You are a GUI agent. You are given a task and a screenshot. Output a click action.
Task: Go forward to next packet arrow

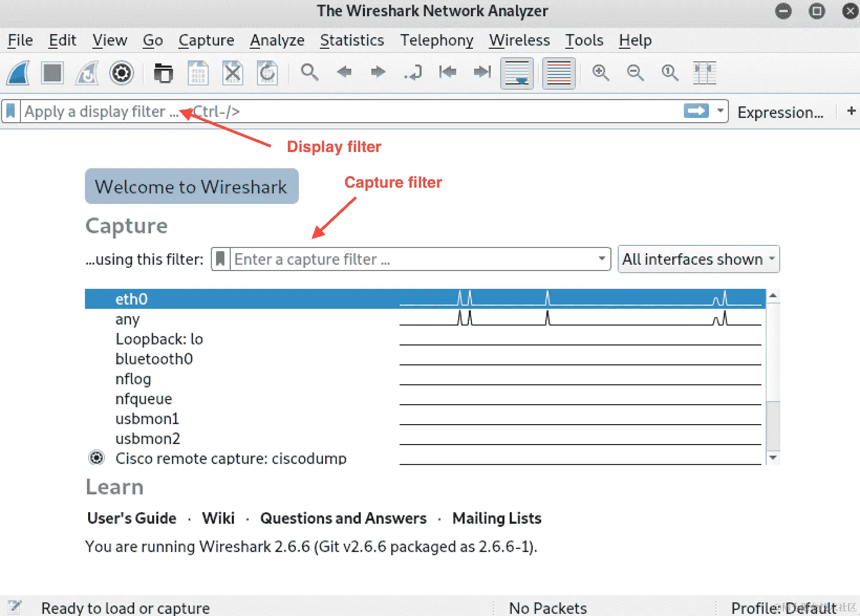378,72
